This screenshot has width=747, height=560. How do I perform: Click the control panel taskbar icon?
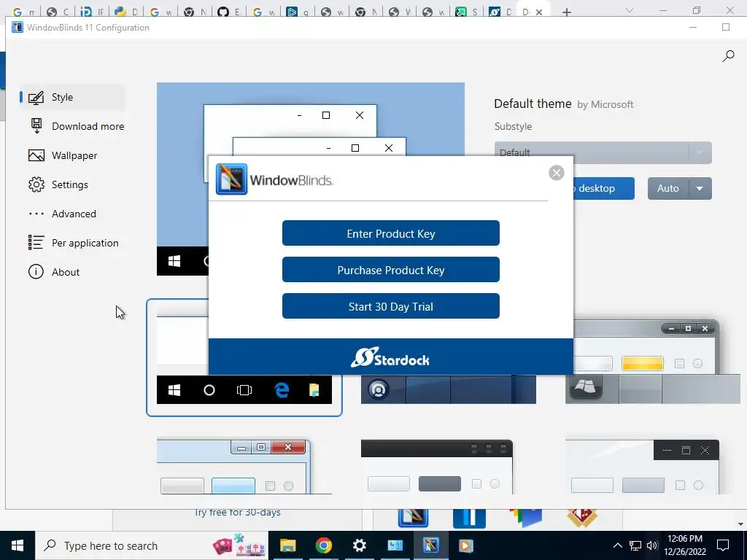point(395,545)
